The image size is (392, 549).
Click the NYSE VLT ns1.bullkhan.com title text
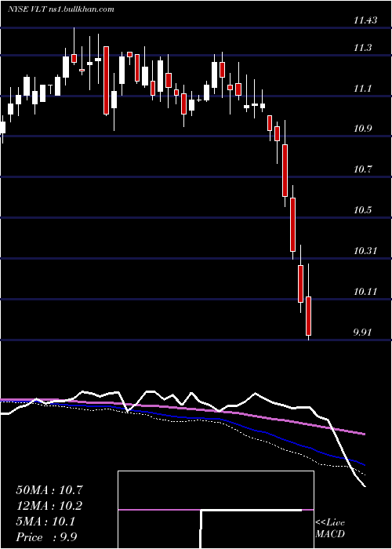point(61,9)
